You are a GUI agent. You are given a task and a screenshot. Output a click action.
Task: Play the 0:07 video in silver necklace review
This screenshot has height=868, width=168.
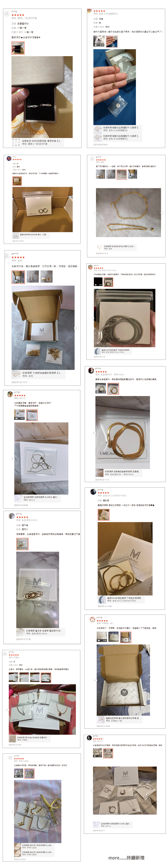19,415
